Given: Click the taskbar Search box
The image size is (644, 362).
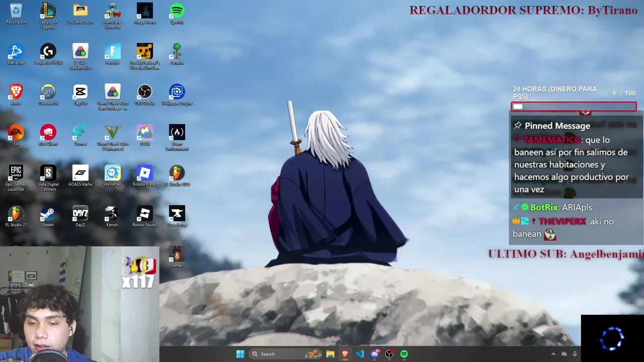Looking at the screenshot, I should (x=286, y=354).
